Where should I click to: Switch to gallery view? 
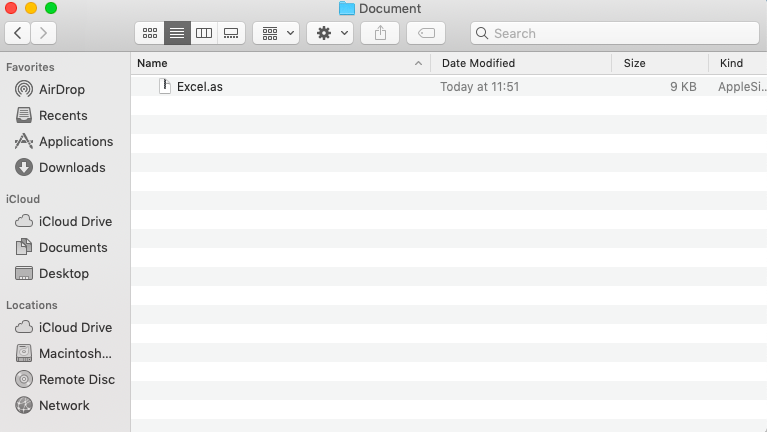coord(231,33)
